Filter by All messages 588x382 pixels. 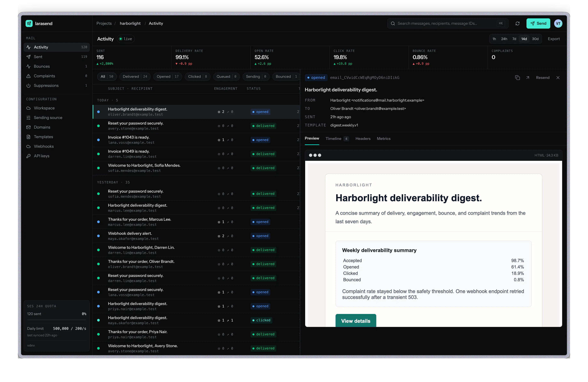click(x=107, y=76)
